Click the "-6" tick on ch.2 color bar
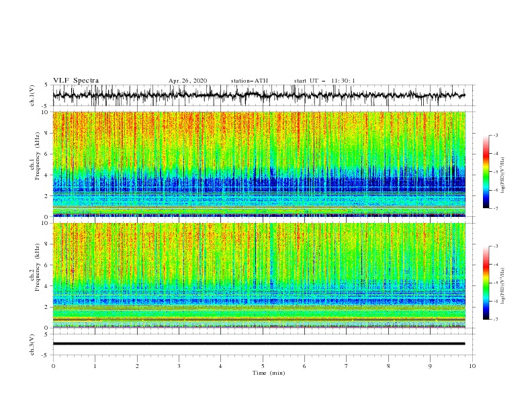Image resolution: width=532 pixels, height=411 pixels. coord(496,301)
